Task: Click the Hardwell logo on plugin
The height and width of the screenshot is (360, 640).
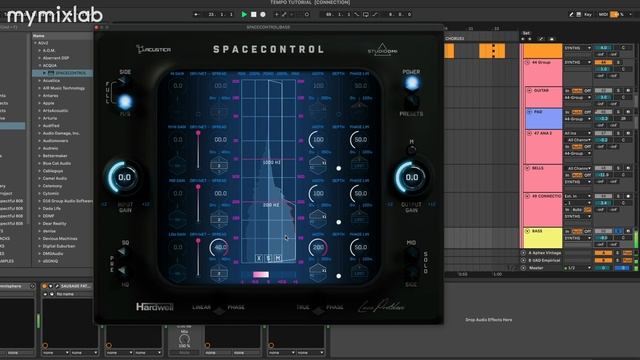Action: pos(155,307)
